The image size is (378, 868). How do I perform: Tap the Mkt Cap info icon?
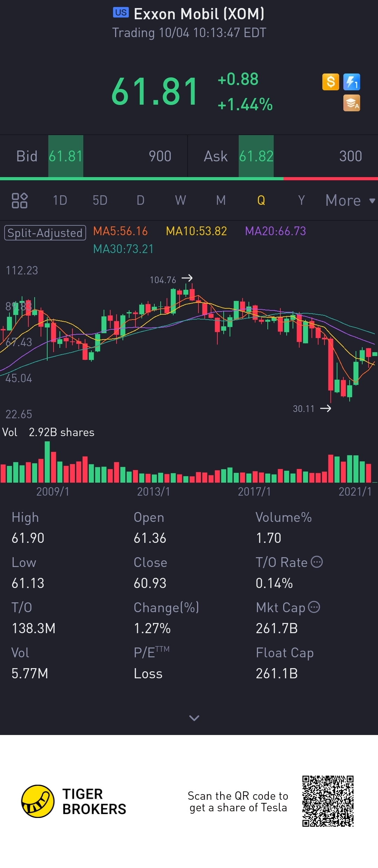pyautogui.click(x=314, y=607)
